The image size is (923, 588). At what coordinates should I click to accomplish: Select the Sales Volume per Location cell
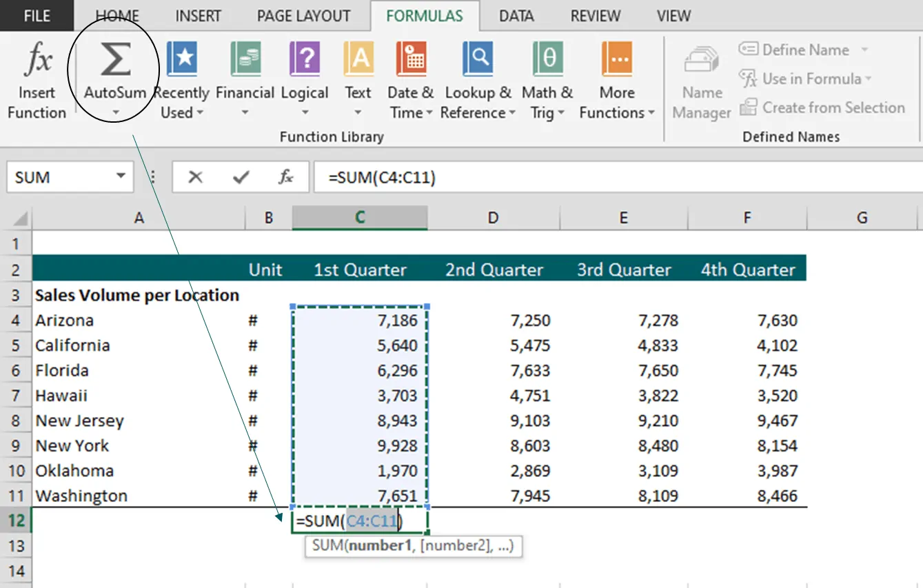(138, 295)
